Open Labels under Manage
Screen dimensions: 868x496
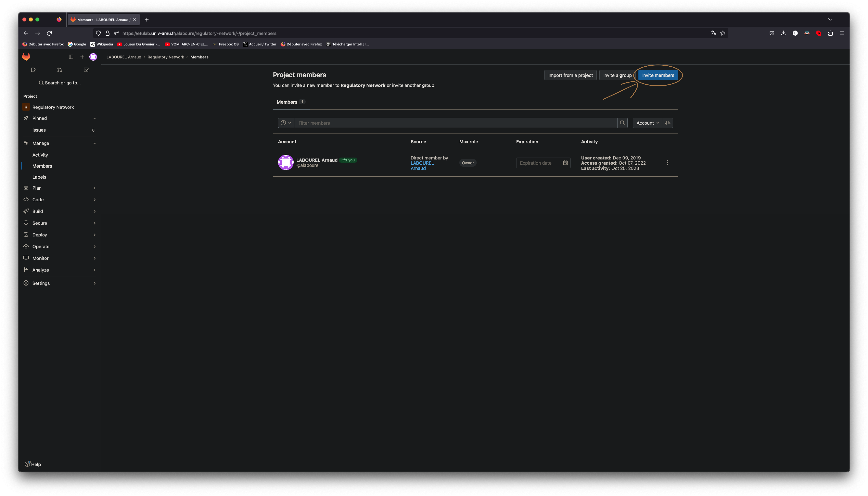(x=60, y=177)
